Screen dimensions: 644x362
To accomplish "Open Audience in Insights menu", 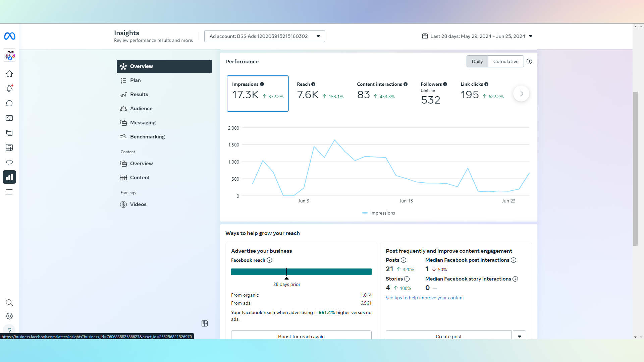I will click(164, 109).
